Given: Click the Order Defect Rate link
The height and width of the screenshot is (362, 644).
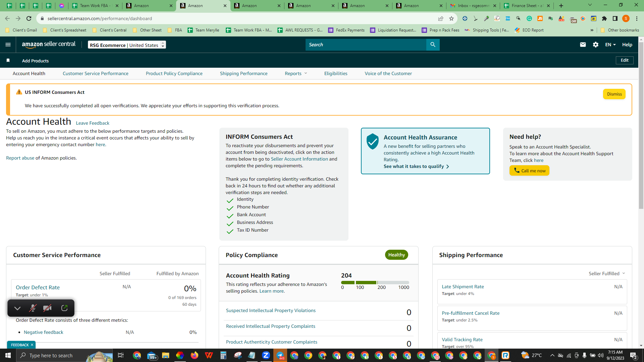Looking at the screenshot, I should pos(38,287).
